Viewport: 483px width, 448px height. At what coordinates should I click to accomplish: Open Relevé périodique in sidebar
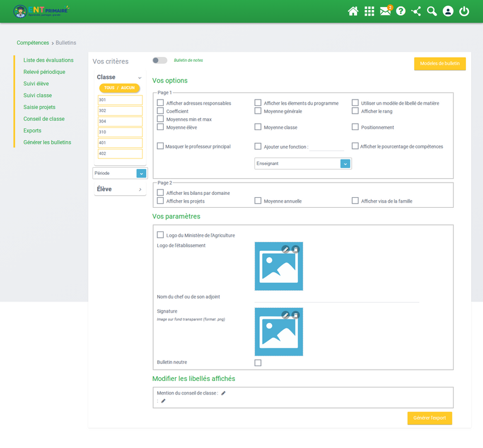[44, 72]
